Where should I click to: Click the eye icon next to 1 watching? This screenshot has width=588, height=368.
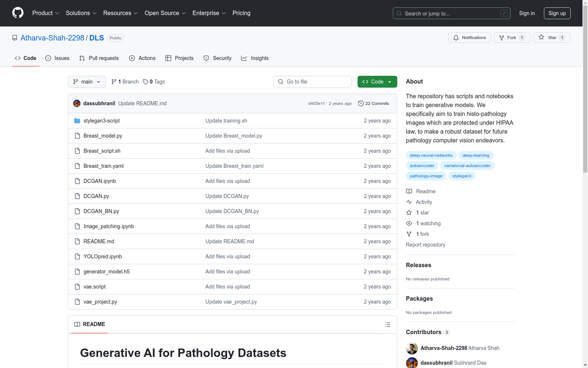click(x=409, y=223)
